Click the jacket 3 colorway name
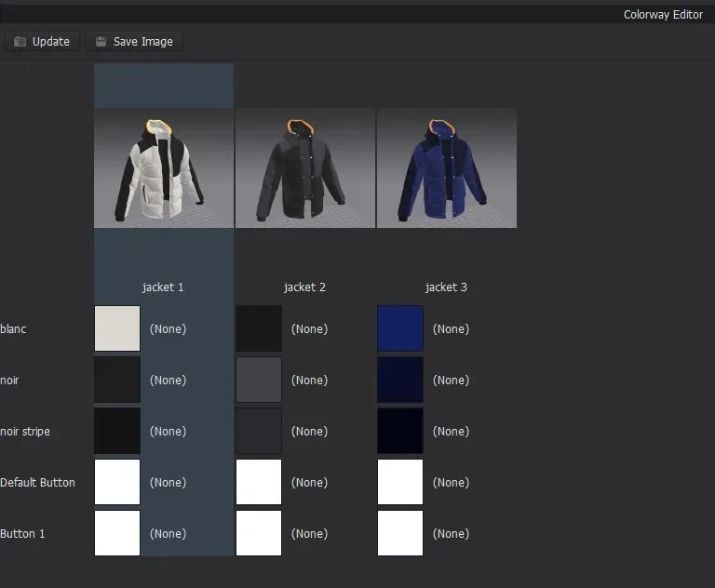 (x=446, y=287)
